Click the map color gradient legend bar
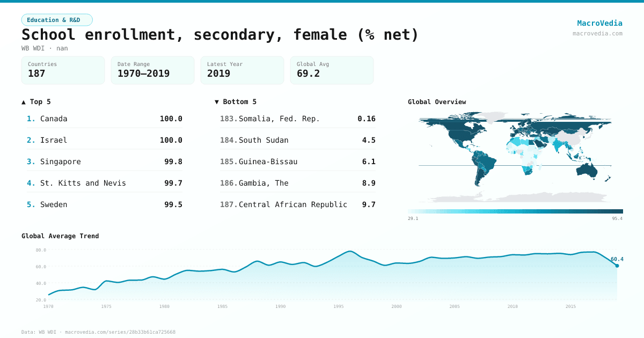Image resolution: width=644 pixels, height=338 pixels. 515,211
